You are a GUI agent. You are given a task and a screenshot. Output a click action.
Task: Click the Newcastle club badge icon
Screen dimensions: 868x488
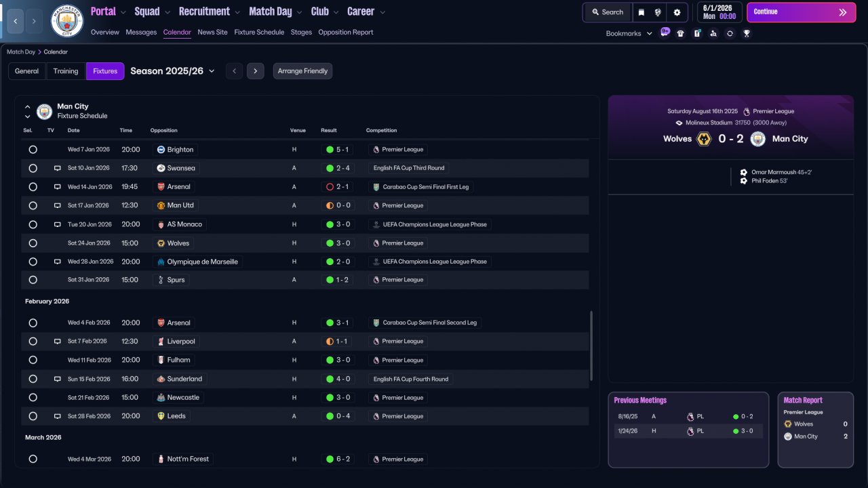tap(161, 398)
